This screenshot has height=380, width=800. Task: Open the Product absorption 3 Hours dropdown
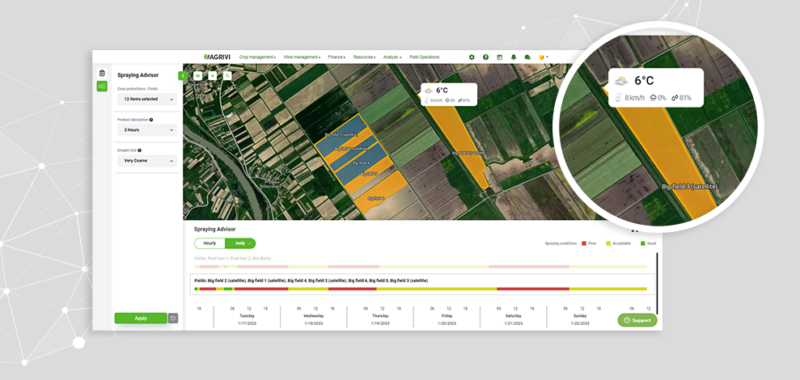pos(147,130)
